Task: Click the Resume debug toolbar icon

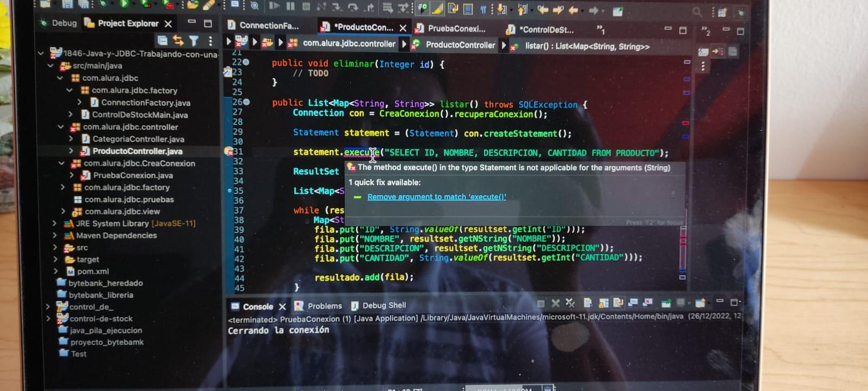Action: [x=275, y=6]
